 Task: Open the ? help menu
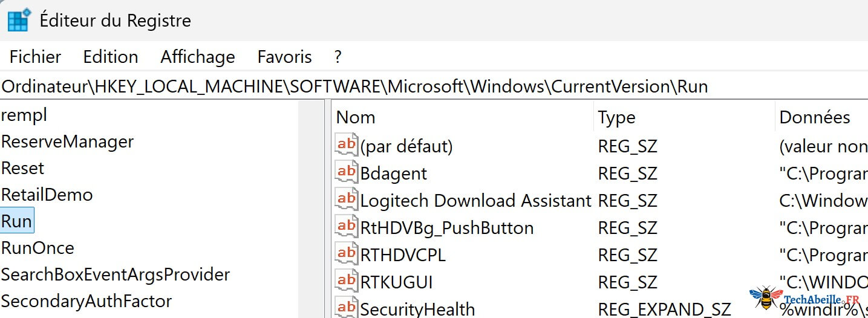pos(338,57)
